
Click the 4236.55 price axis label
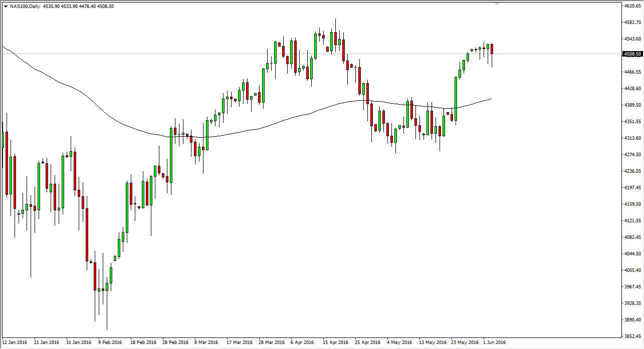click(x=632, y=171)
